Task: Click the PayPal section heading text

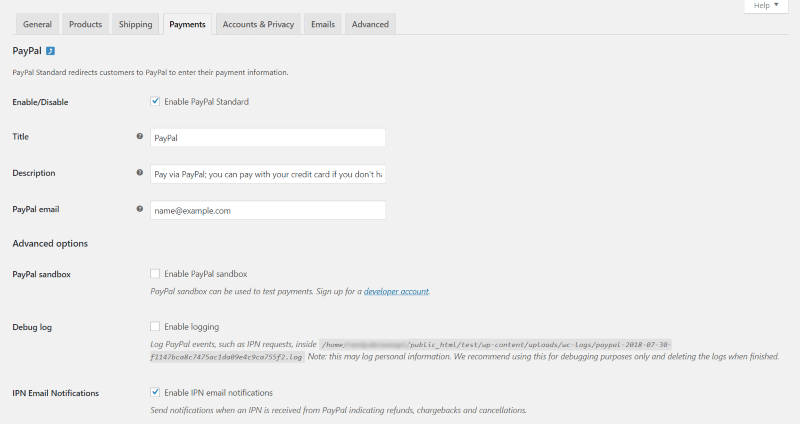Action: 27,51
